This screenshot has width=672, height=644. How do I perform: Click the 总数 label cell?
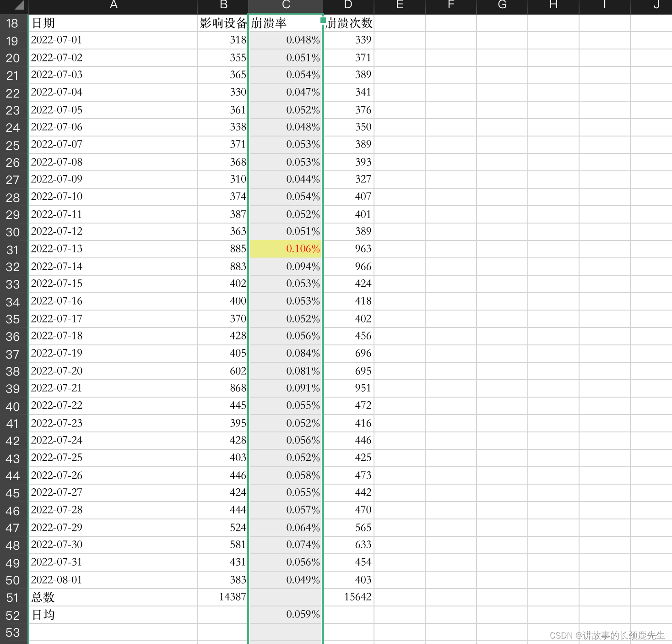113,597
